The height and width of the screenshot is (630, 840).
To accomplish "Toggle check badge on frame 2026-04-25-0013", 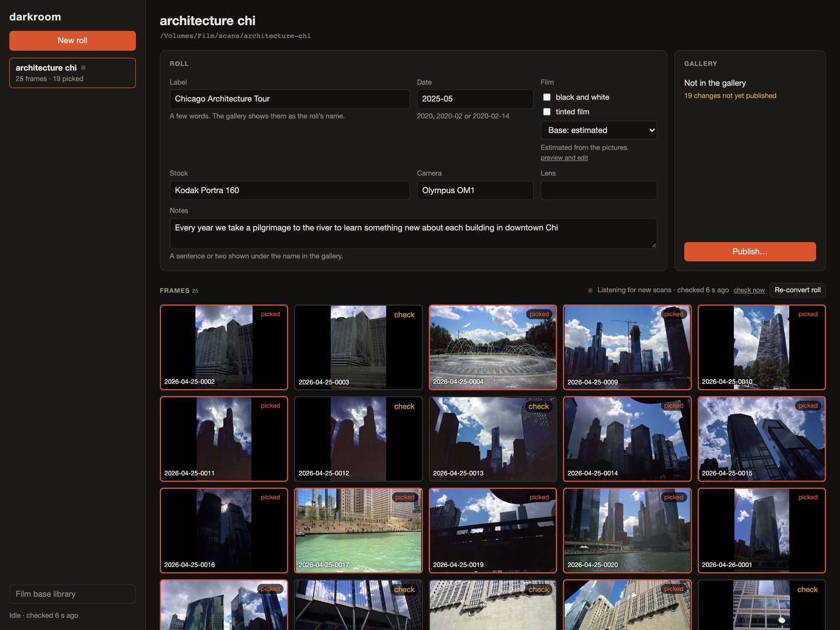I will [x=538, y=407].
